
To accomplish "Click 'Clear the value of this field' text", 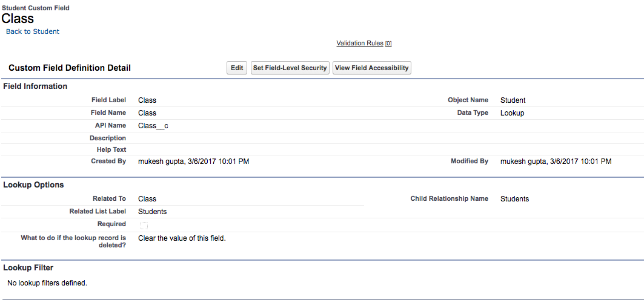I will point(182,238).
